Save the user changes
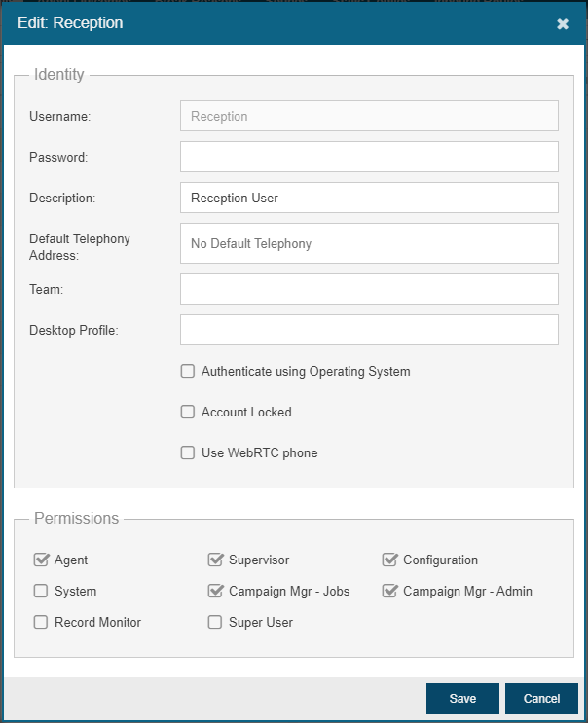Screen dimensions: 588x723 [x=462, y=699]
